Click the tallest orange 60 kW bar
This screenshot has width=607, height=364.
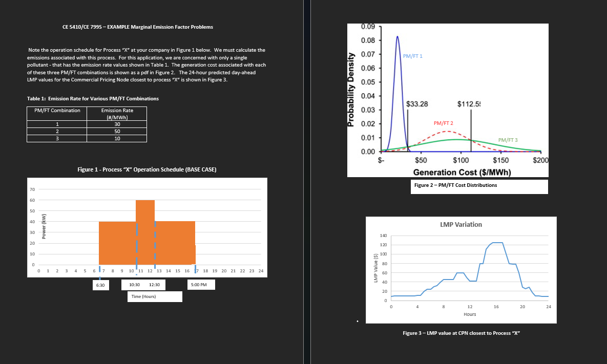[145, 232]
